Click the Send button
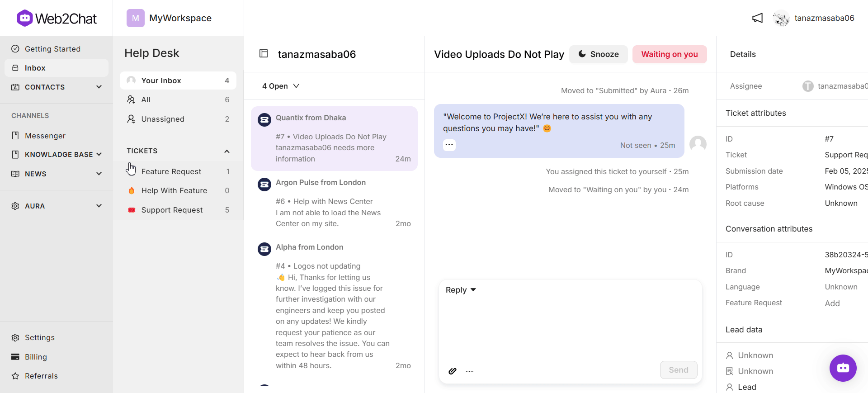 click(x=679, y=370)
